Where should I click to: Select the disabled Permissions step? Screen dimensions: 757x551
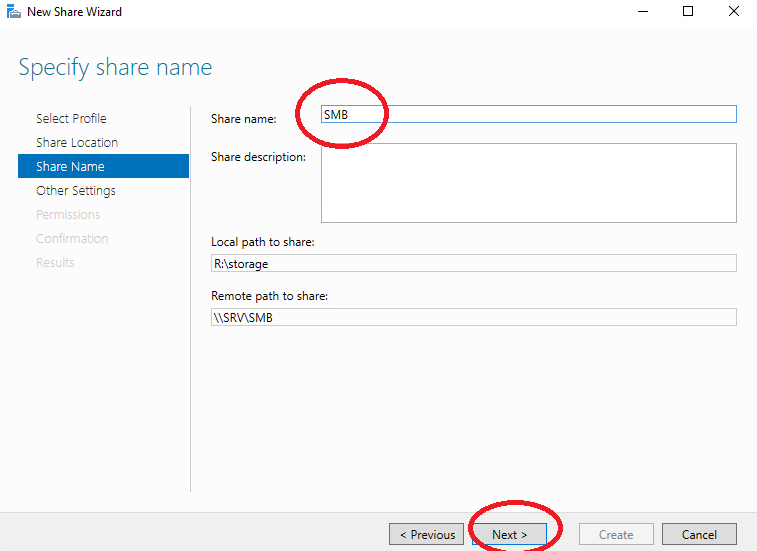point(68,214)
